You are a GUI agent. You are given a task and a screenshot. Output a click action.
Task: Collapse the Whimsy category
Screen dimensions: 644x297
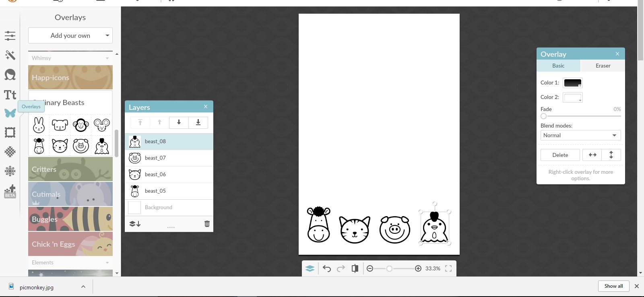[70, 58]
